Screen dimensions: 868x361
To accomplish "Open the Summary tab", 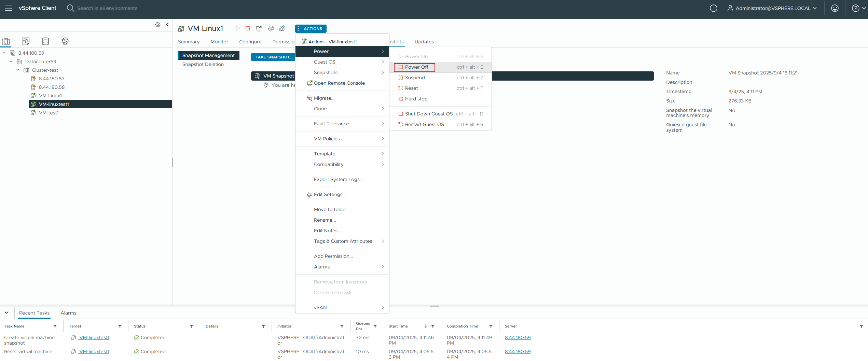I will 189,42.
